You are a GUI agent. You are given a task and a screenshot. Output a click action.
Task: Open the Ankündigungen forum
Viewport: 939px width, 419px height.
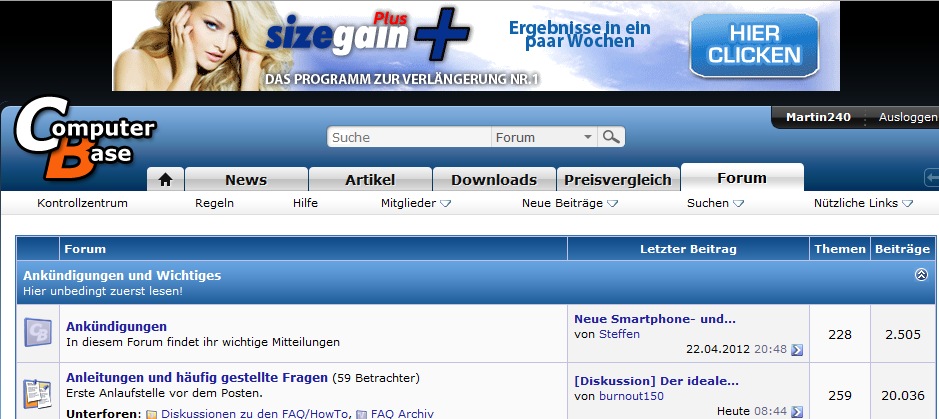tap(116, 326)
